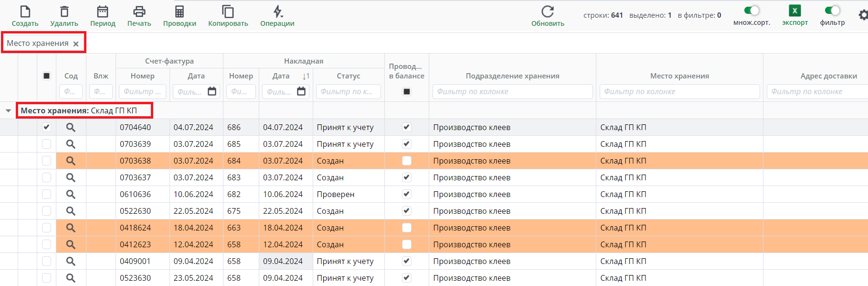868x286 pixels.
Task: Collapse the Склад ГП КП group
Action: 8,111
